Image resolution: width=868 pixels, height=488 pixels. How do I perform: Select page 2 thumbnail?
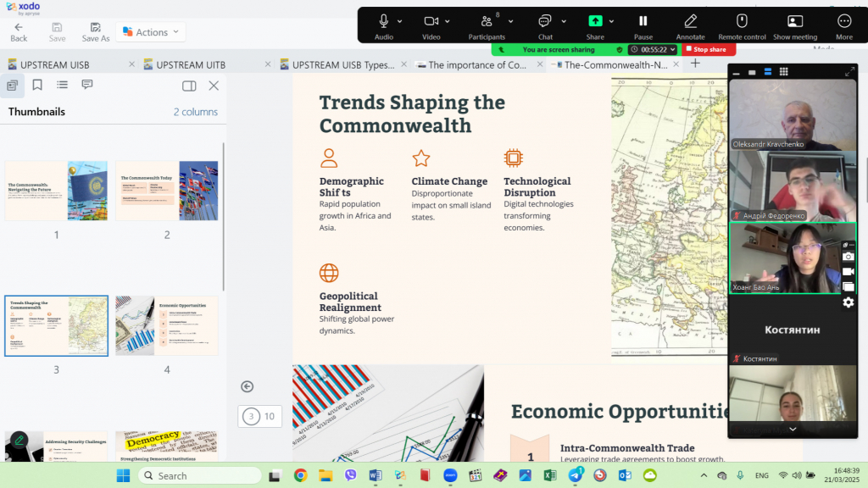pyautogui.click(x=167, y=191)
